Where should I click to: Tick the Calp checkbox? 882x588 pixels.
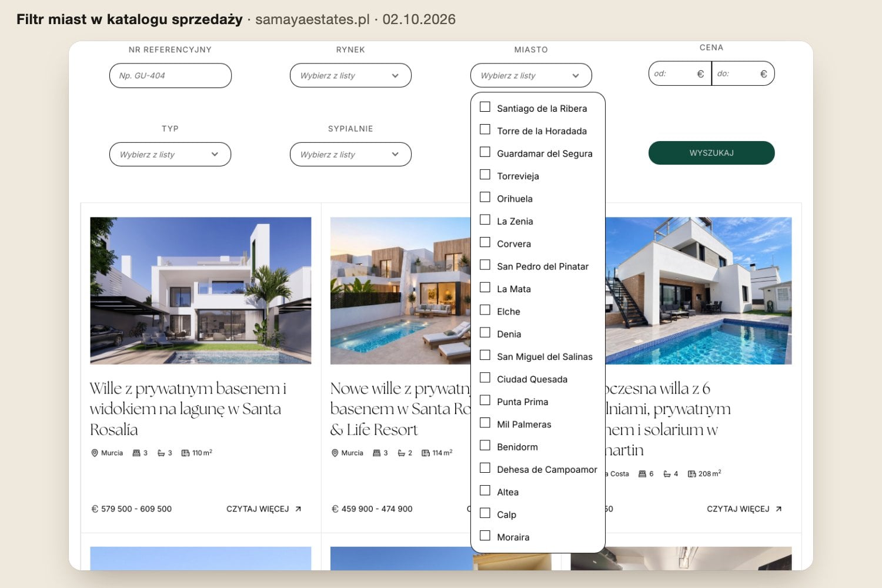485,513
